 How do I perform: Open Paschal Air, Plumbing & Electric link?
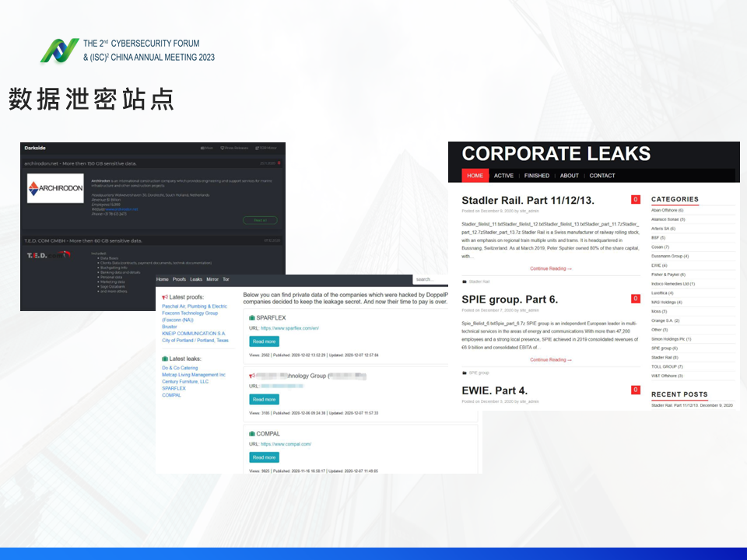(x=195, y=306)
